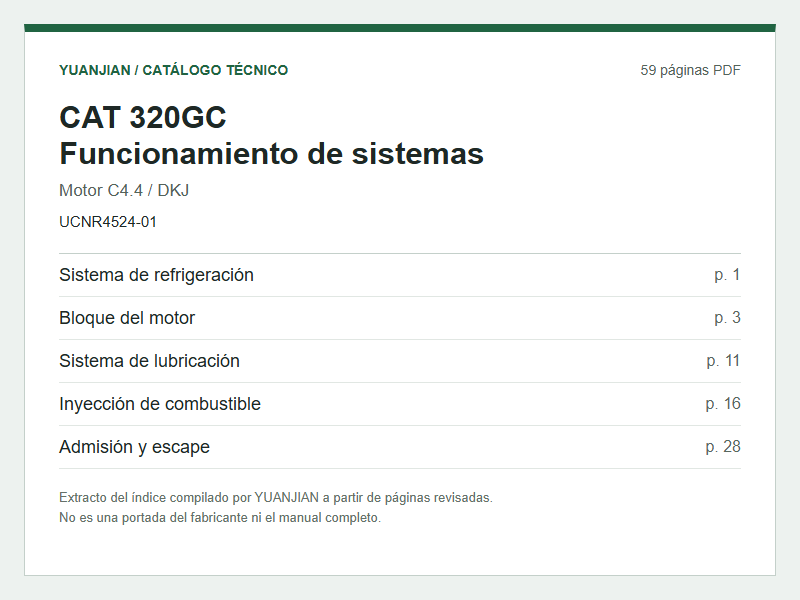The image size is (800, 600).
Task: Open the 'Inyección de combustible' index entry
Action: tap(400, 404)
